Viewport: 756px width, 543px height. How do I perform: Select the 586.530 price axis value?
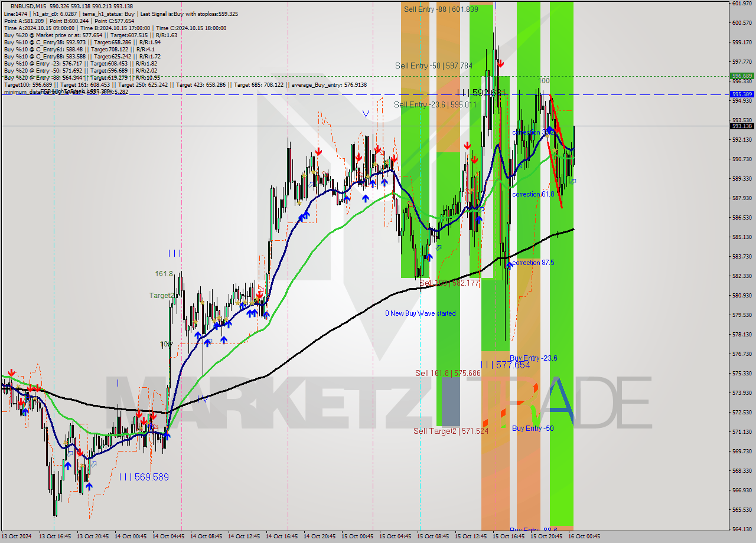click(x=742, y=218)
